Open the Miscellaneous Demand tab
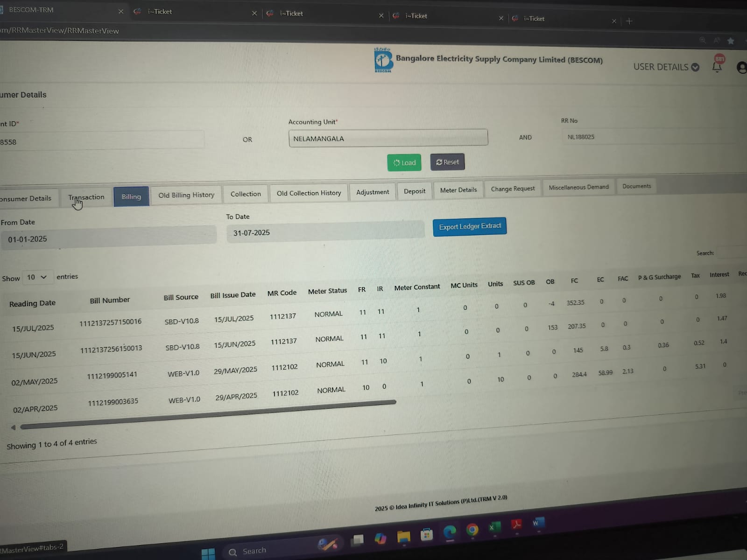This screenshot has height=560, width=747. [578, 187]
